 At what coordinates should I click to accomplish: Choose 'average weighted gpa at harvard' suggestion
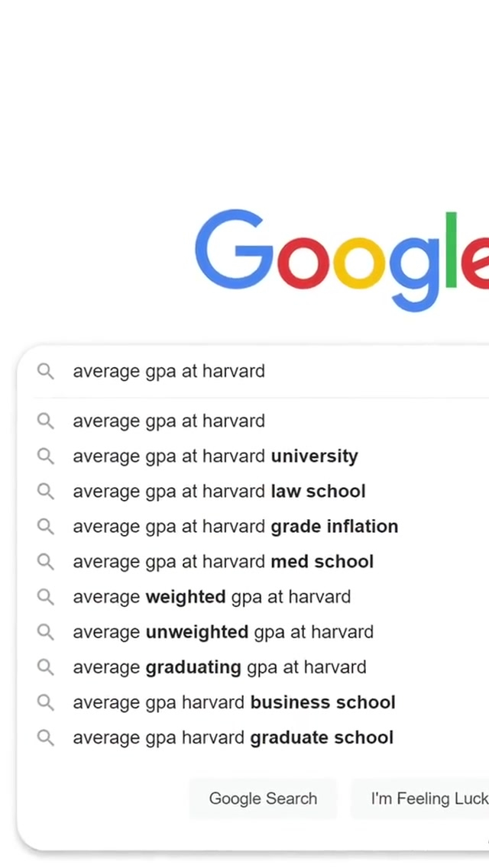pos(212,597)
